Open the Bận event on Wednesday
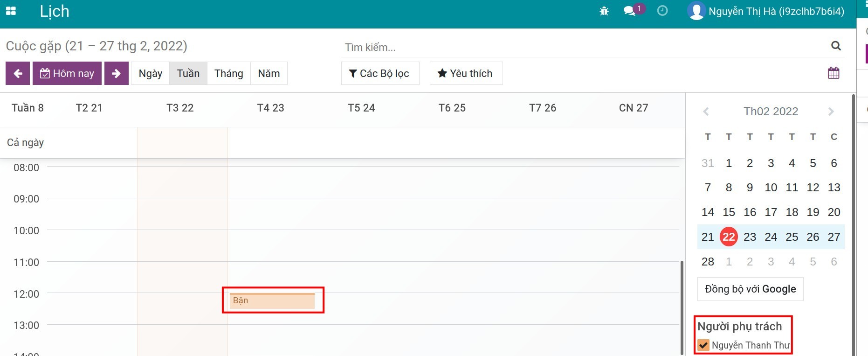The width and height of the screenshot is (868, 356). point(272,301)
